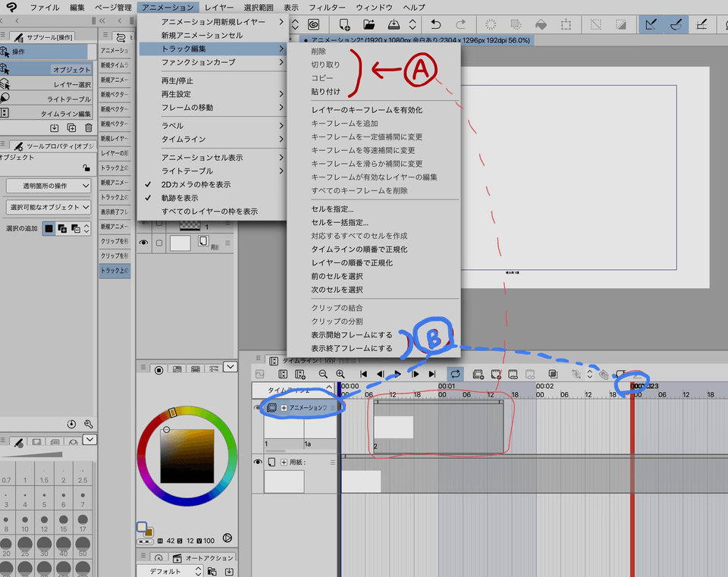The height and width of the screenshot is (577, 728).
Task: Click the trash icon in the Sub Tool panel
Action: click(x=88, y=128)
